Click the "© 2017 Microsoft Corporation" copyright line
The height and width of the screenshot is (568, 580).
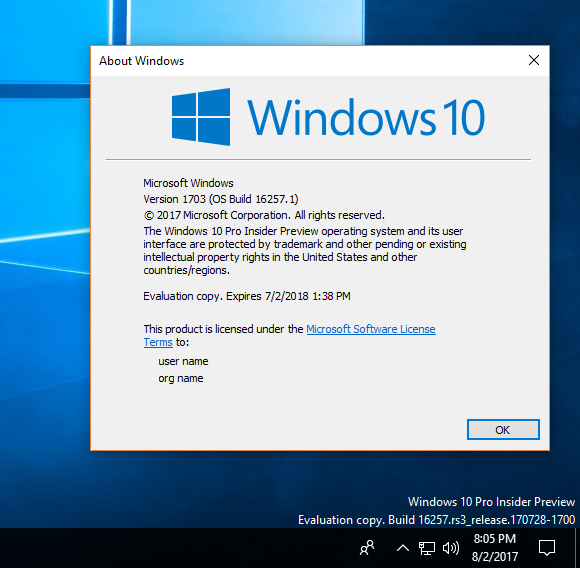coord(264,215)
